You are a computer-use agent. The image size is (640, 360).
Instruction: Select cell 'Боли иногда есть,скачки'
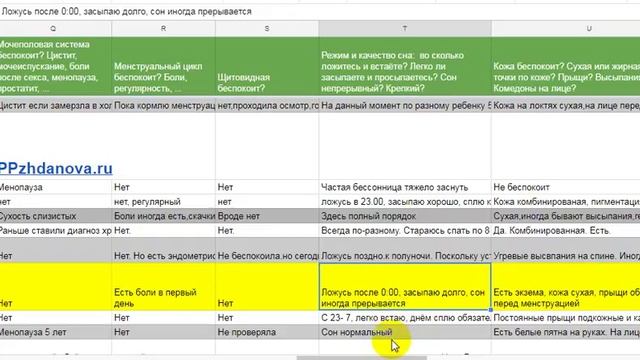[163, 216]
